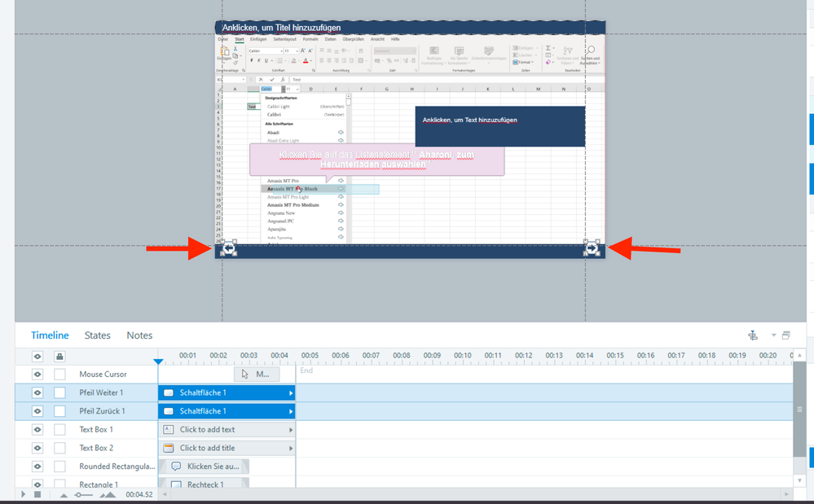Undock the timeline panel window icon

click(x=786, y=335)
